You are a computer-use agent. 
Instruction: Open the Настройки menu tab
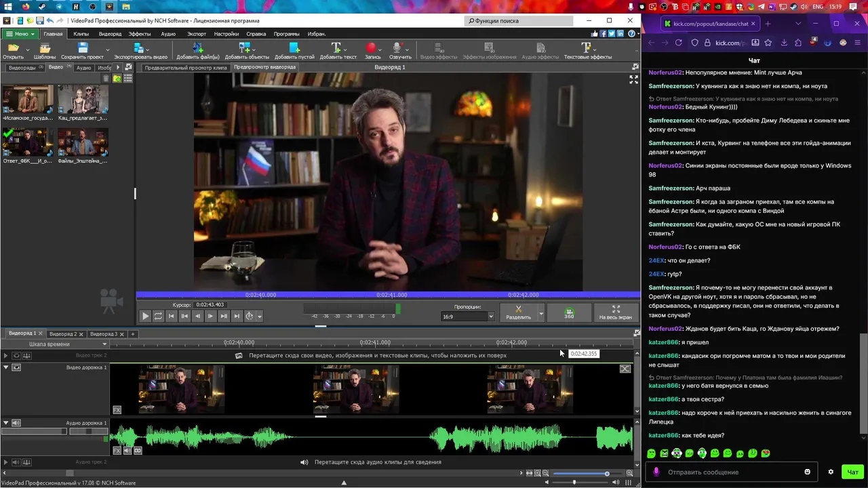(x=226, y=34)
